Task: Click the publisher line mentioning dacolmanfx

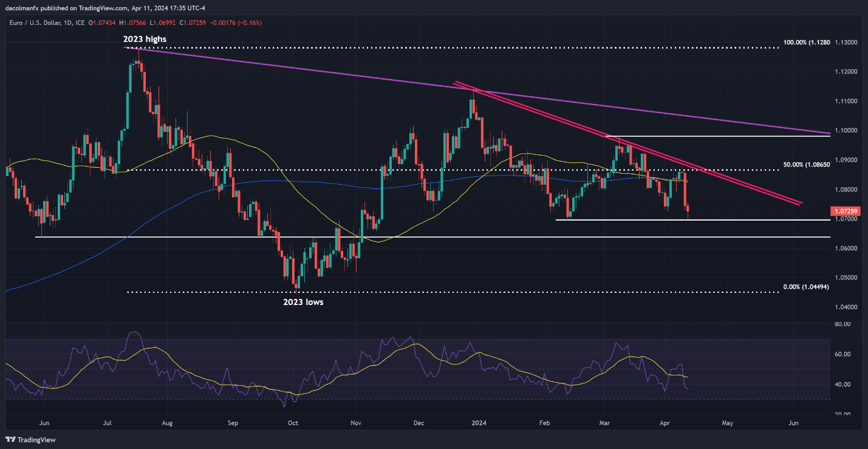Action: tap(106, 8)
